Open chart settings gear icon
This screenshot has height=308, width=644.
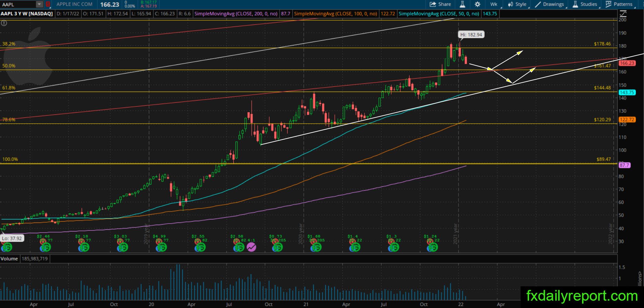pos(477,4)
